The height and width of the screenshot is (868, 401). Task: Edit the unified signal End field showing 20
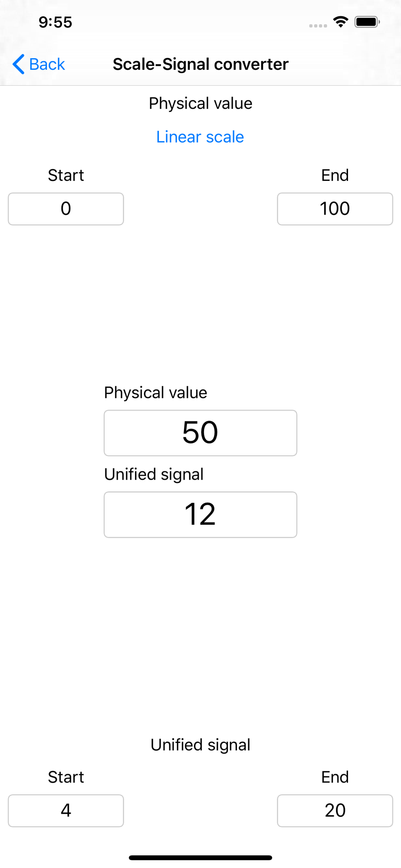pyautogui.click(x=335, y=810)
